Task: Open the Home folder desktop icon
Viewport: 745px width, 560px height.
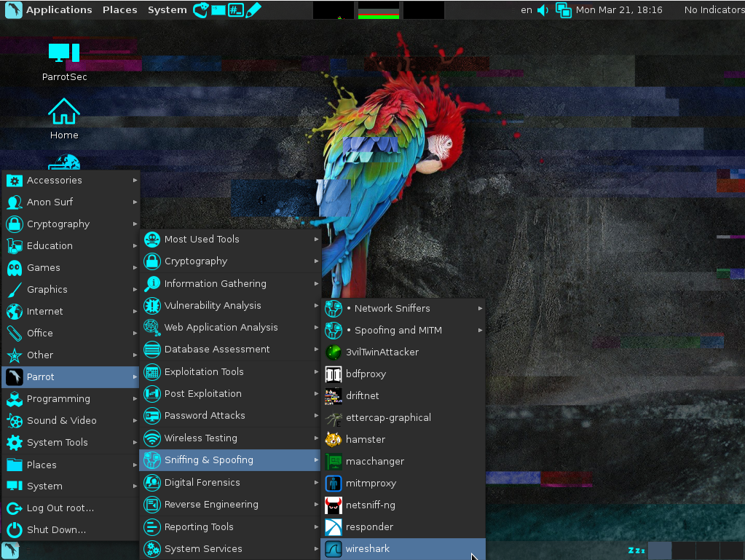Action: coord(64,119)
